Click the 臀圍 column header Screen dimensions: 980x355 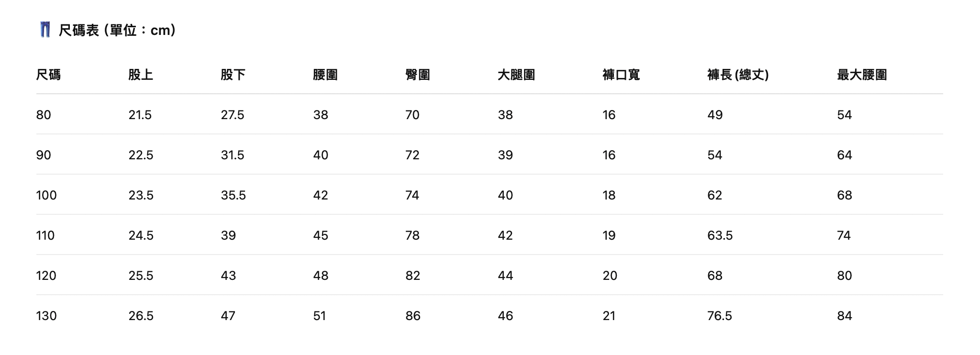click(418, 75)
